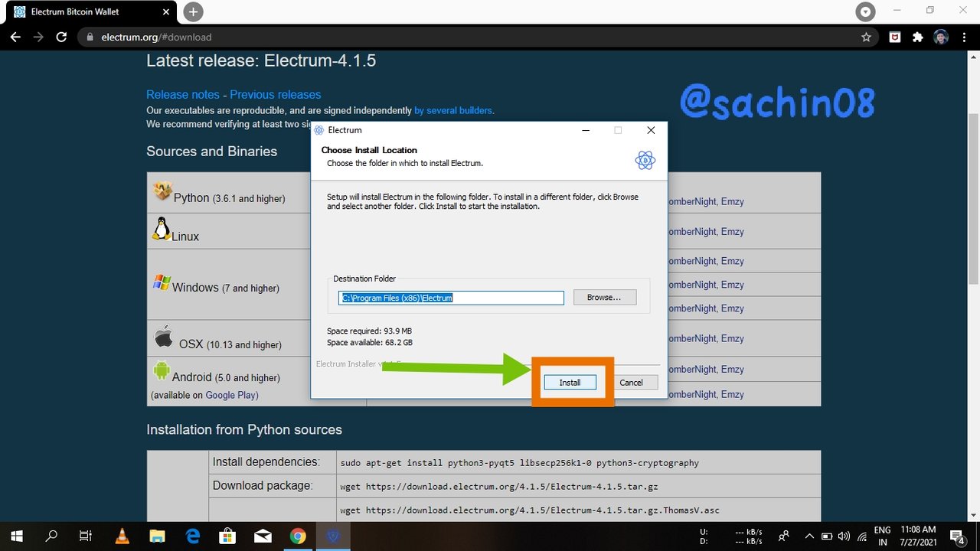The height and width of the screenshot is (551, 980).
Task: Click the 'sudo apt-get install' command line
Action: click(520, 462)
